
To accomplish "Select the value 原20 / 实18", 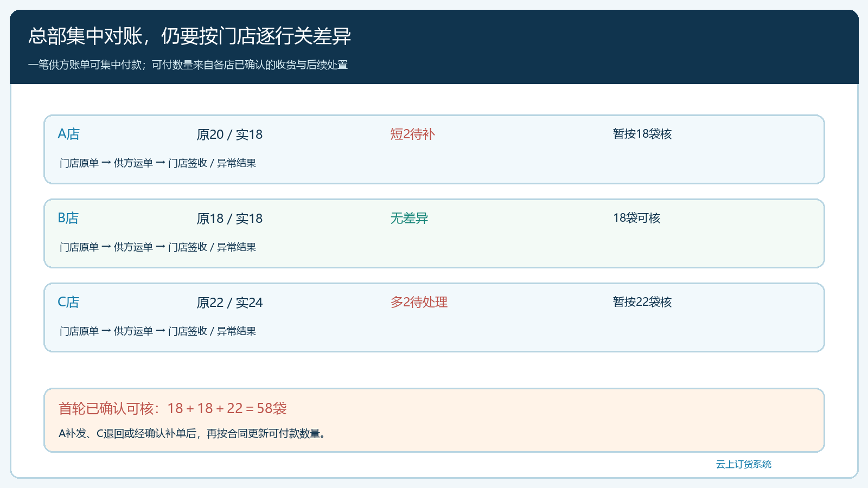I will pyautogui.click(x=229, y=134).
